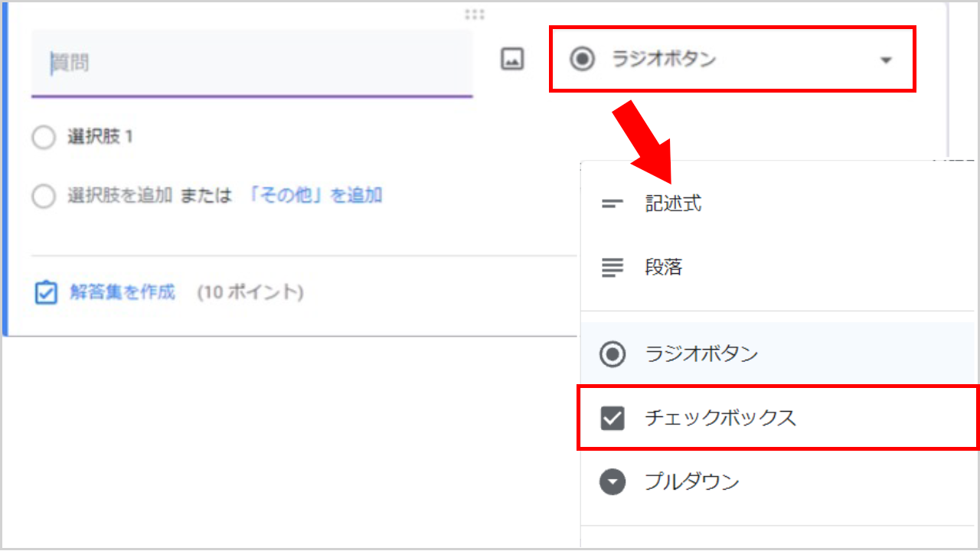Screen dimensions: 980x551
Task: Expand the question type dropdown arrow
Action: [x=886, y=60]
